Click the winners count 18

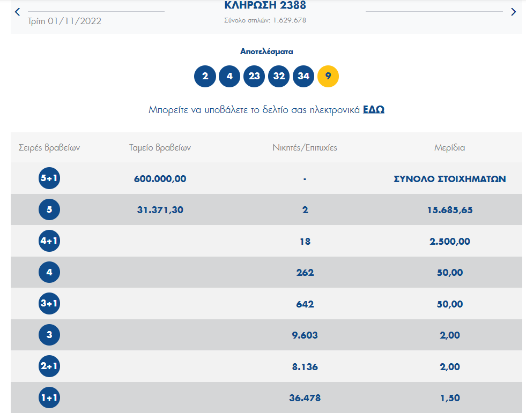pyautogui.click(x=305, y=242)
